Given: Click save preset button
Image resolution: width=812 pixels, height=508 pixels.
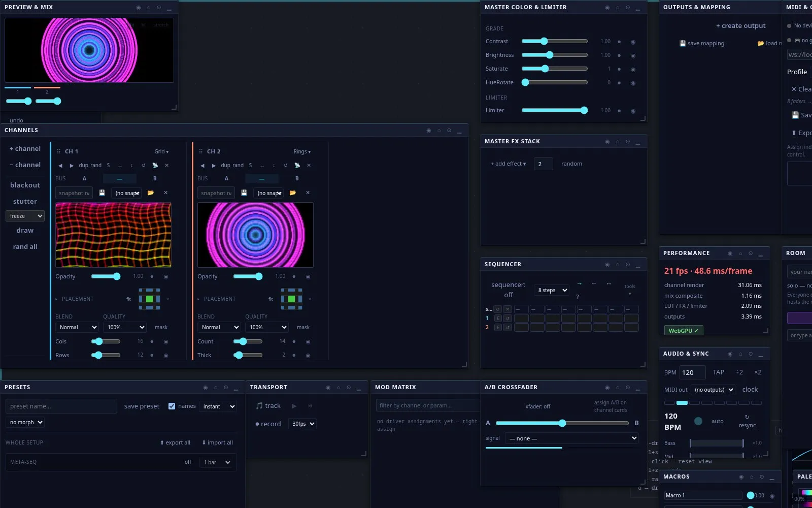Looking at the screenshot, I should point(142,406).
